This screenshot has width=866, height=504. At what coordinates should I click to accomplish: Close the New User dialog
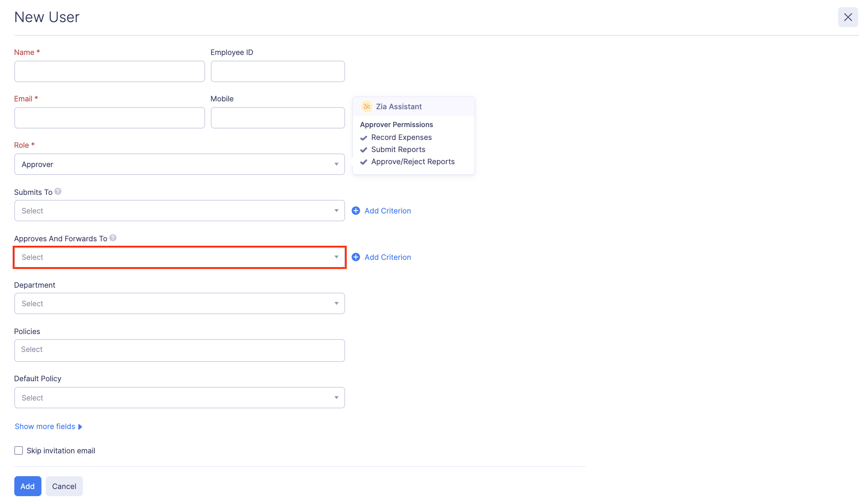[848, 17]
